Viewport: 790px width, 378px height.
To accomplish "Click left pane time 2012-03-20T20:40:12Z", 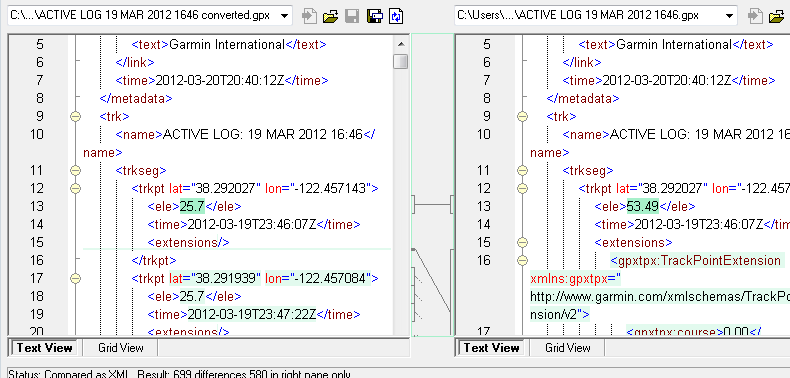I will click(x=220, y=80).
